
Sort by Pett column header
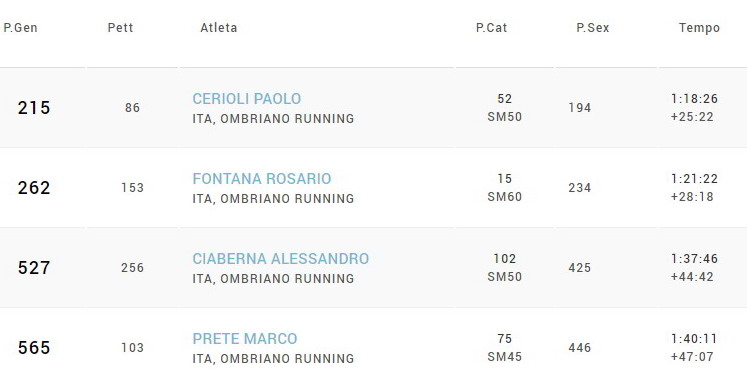tap(121, 28)
